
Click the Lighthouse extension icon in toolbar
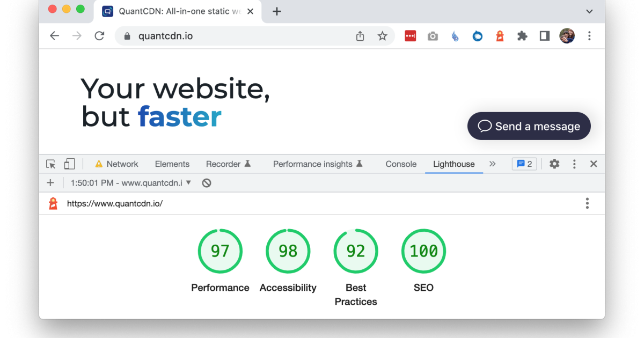pos(500,36)
